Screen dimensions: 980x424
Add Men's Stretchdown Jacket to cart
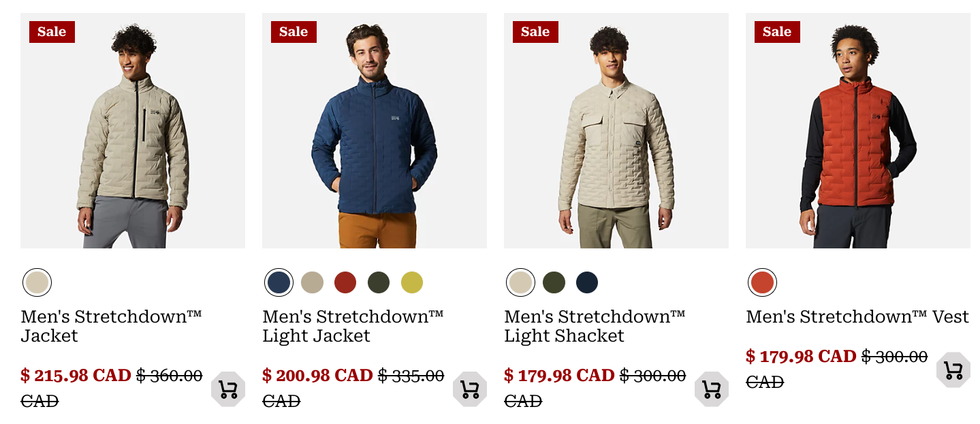click(x=228, y=389)
